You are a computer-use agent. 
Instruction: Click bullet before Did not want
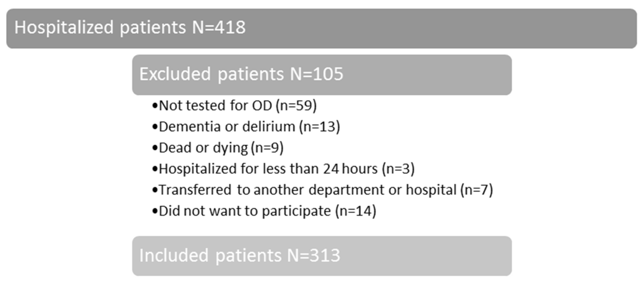(155, 211)
